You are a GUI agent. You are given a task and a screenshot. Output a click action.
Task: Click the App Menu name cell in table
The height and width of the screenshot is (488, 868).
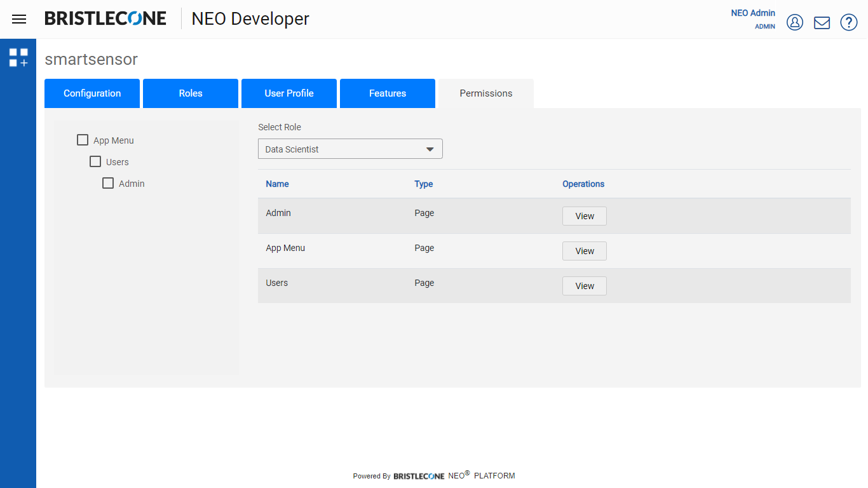click(285, 248)
